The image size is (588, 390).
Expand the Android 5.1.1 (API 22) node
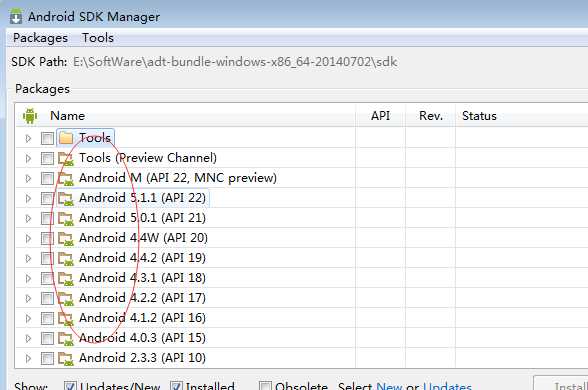pos(28,198)
